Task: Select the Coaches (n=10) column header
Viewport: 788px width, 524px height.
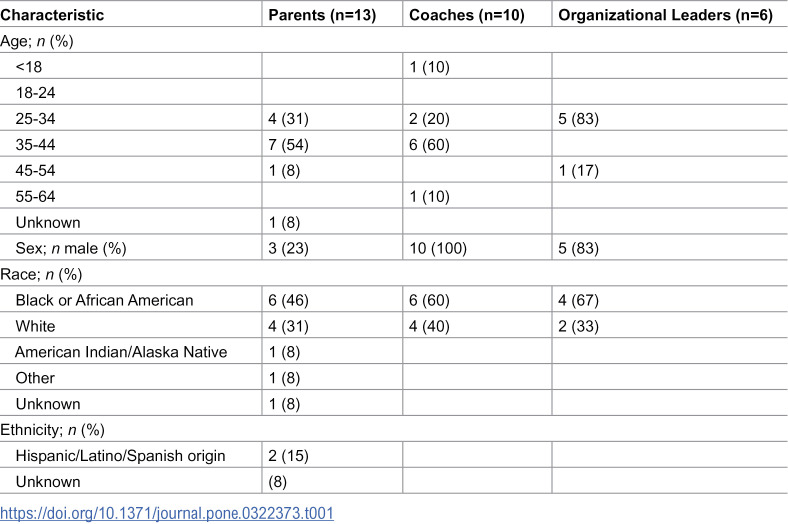Action: (x=467, y=15)
